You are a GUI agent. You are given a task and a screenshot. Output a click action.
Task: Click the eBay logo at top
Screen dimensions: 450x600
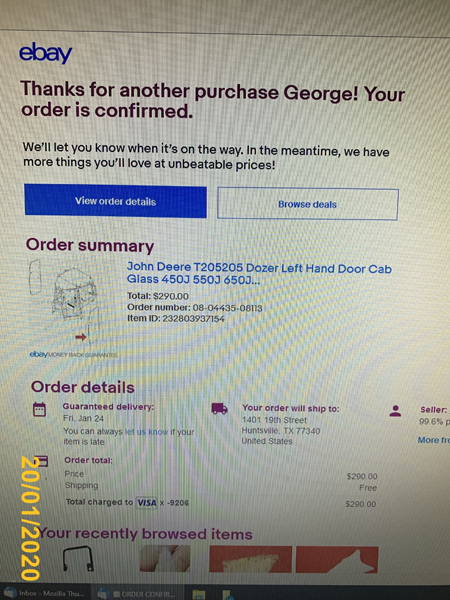(46, 53)
